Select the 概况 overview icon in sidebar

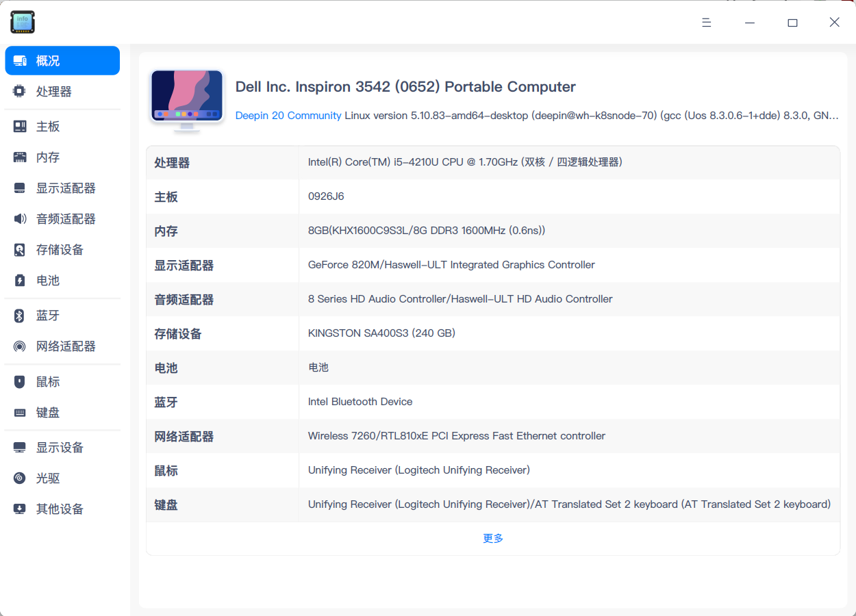click(x=20, y=61)
